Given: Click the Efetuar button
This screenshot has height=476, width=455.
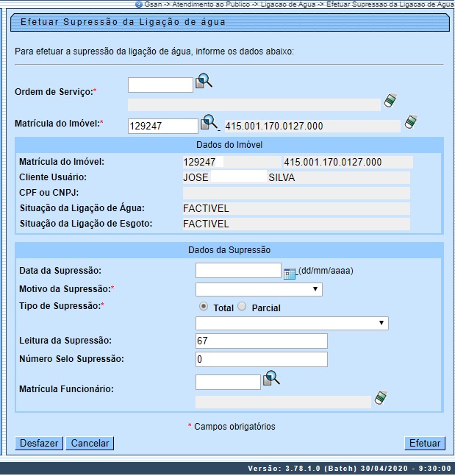Looking at the screenshot, I should click(425, 443).
